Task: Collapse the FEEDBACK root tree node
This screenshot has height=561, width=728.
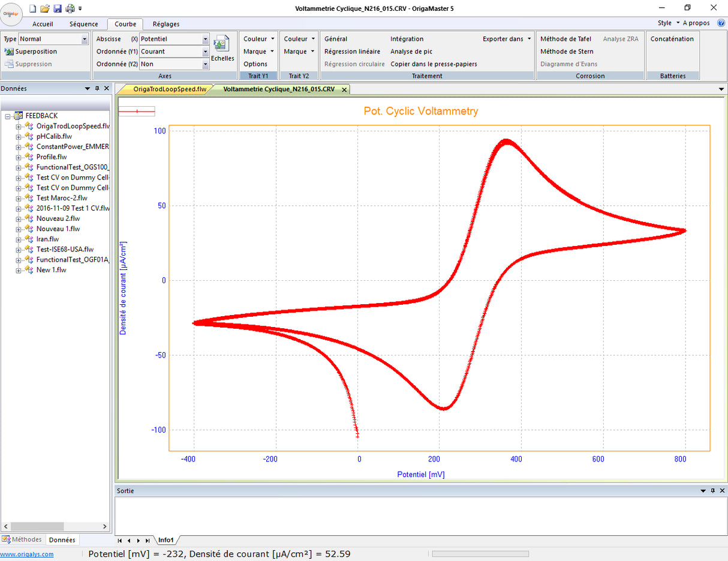Action: tap(8, 116)
